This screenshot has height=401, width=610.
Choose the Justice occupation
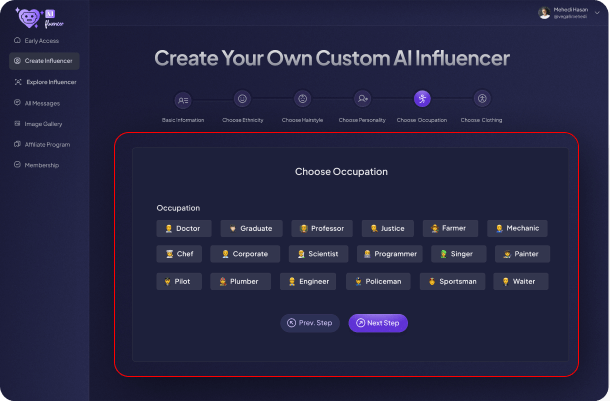(388, 228)
